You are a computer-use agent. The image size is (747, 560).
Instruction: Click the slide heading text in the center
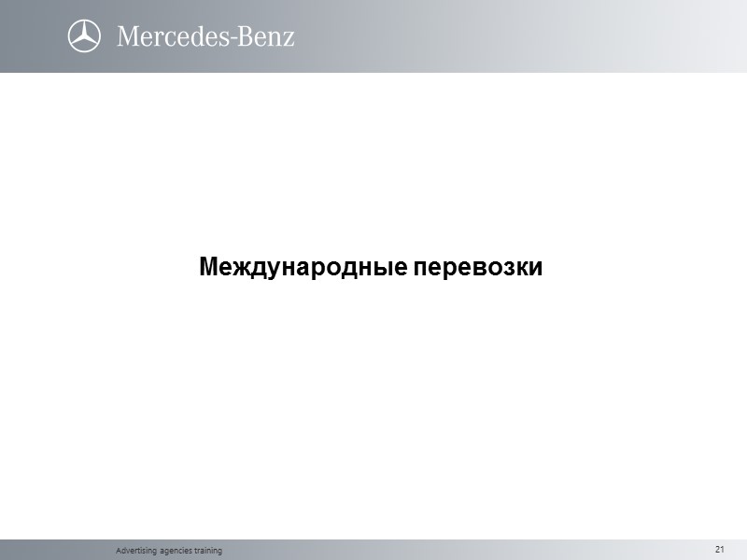pyautogui.click(x=370, y=268)
